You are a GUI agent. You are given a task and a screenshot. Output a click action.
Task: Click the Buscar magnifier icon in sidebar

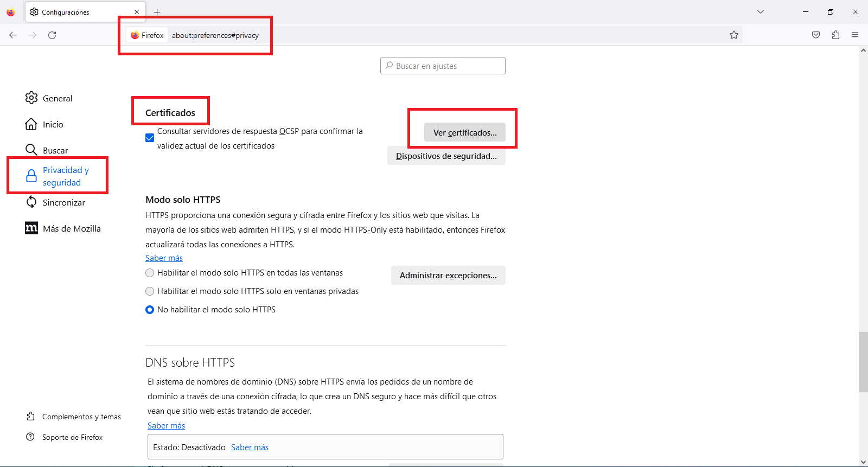(31, 150)
